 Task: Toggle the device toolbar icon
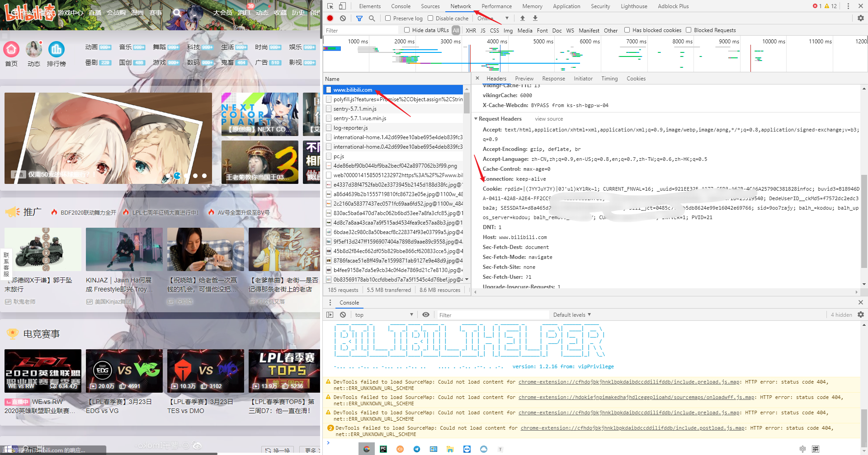pyautogui.click(x=342, y=6)
